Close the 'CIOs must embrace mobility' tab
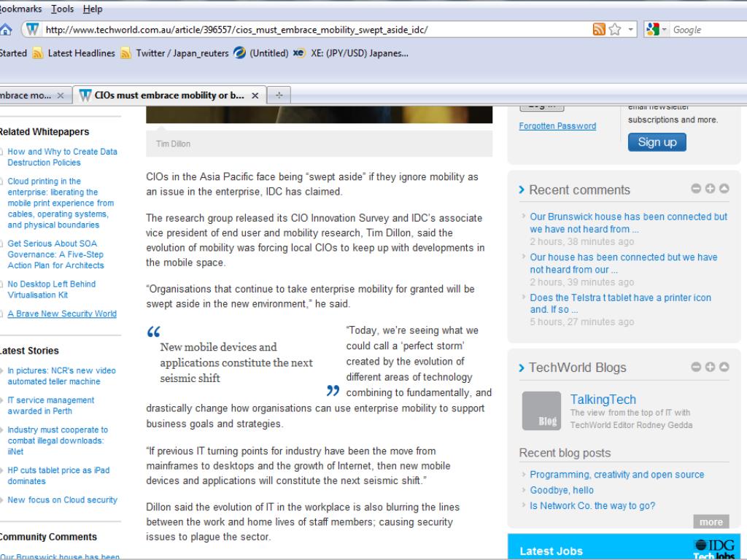Image resolution: width=747 pixels, height=560 pixels. [255, 96]
